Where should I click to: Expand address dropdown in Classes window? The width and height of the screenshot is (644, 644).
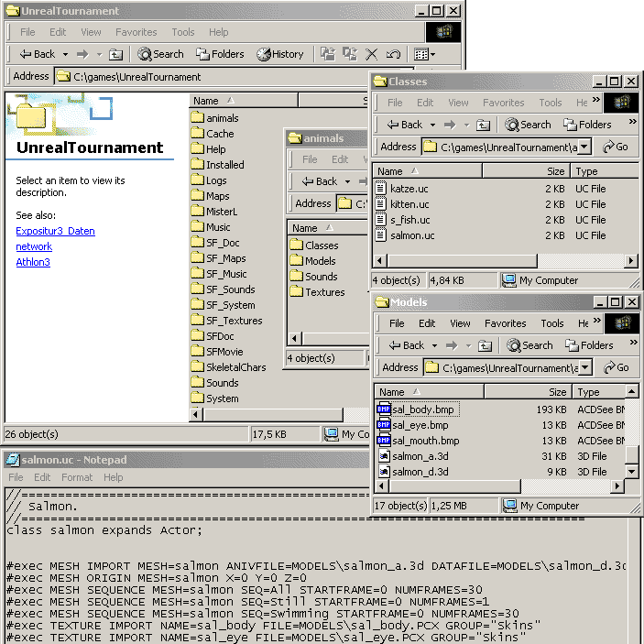(x=584, y=147)
